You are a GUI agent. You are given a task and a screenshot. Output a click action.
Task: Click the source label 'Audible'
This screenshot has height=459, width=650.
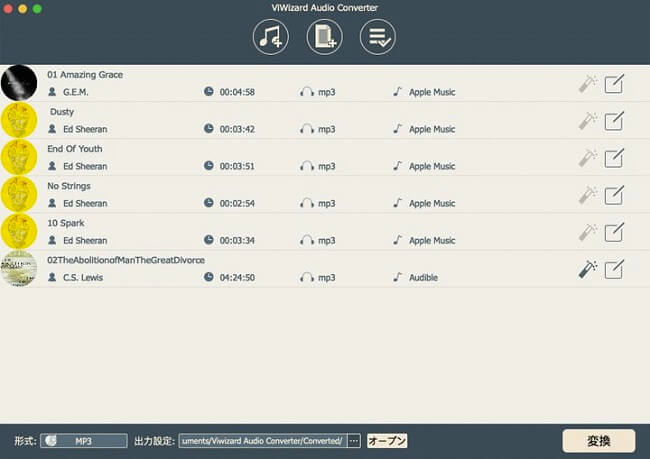pos(423,278)
